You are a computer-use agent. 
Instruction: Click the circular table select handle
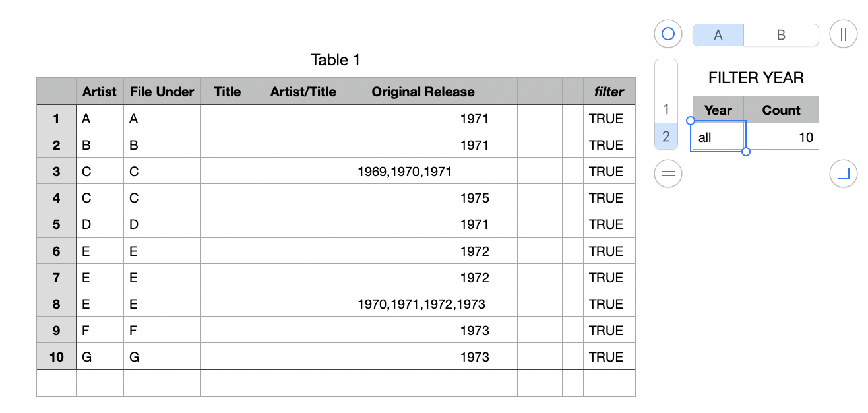point(668,34)
